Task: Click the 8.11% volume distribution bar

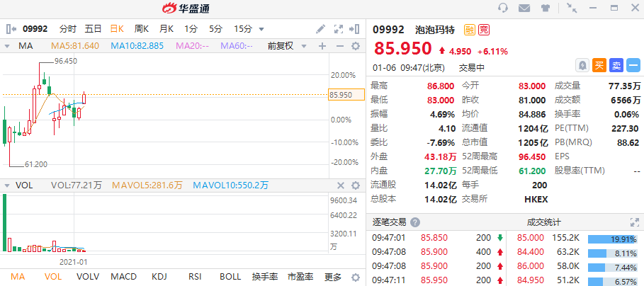Action: click(612, 253)
